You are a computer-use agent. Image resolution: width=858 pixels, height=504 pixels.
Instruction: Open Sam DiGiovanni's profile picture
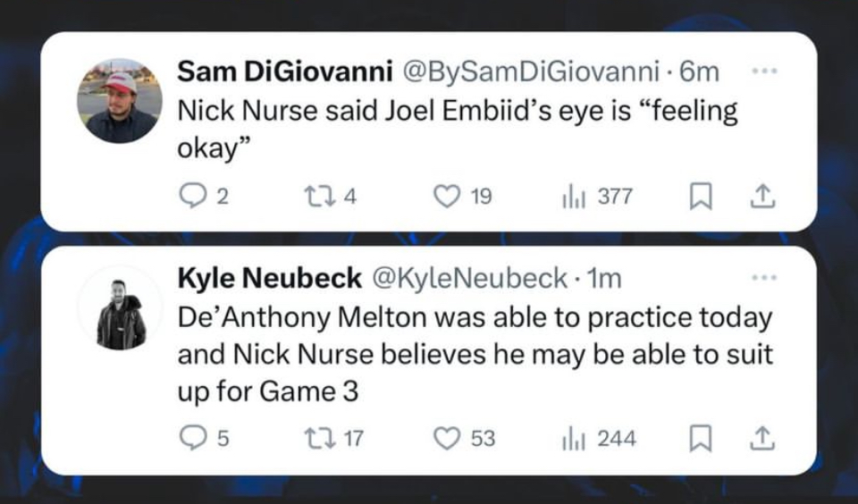(x=120, y=100)
